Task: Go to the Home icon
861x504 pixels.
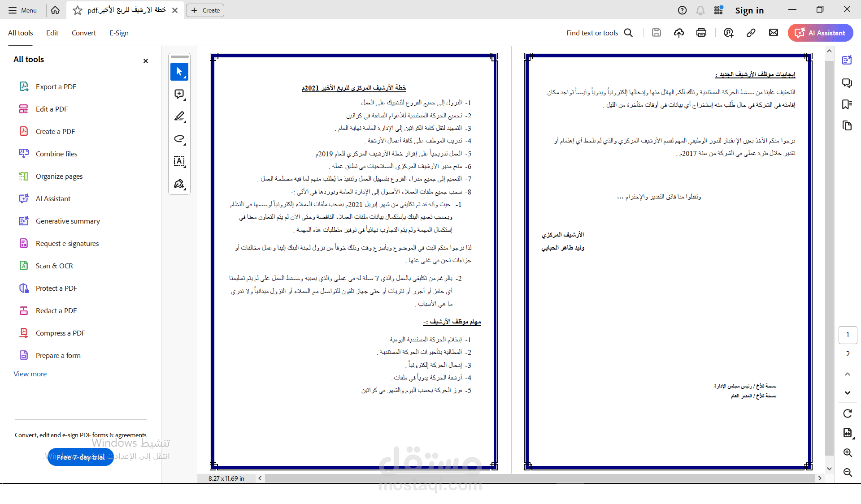Action: click(55, 10)
